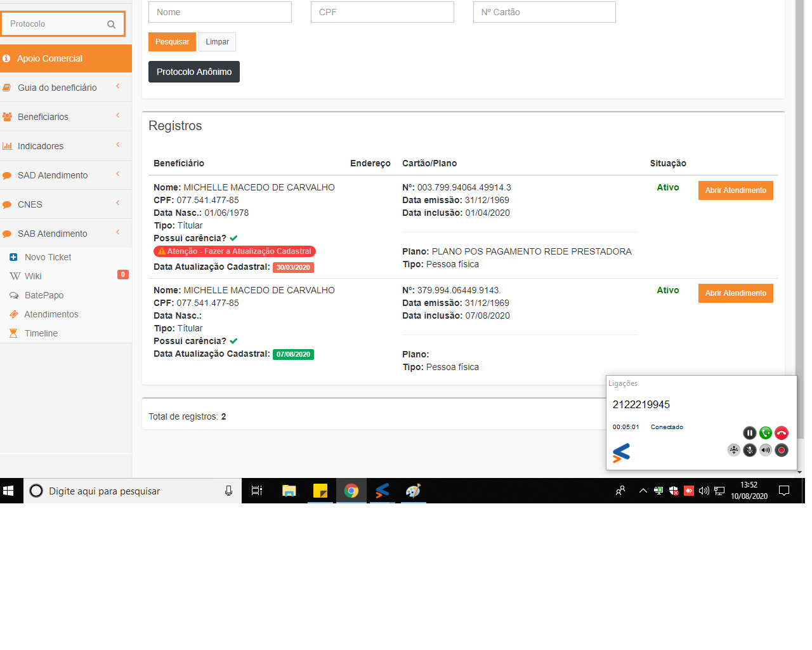Viewport: 812px width, 650px height.
Task: Click Abrir Atendimento for card 003.799.94064.49914.3
Action: [x=735, y=190]
